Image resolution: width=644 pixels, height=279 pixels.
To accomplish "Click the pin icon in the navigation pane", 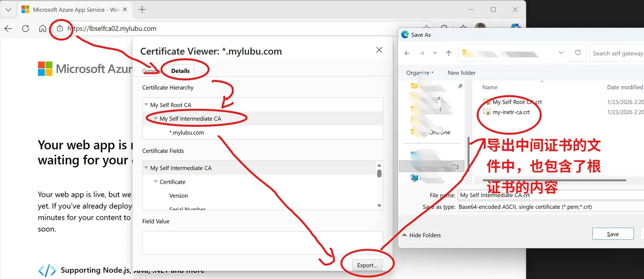I will (x=460, y=86).
